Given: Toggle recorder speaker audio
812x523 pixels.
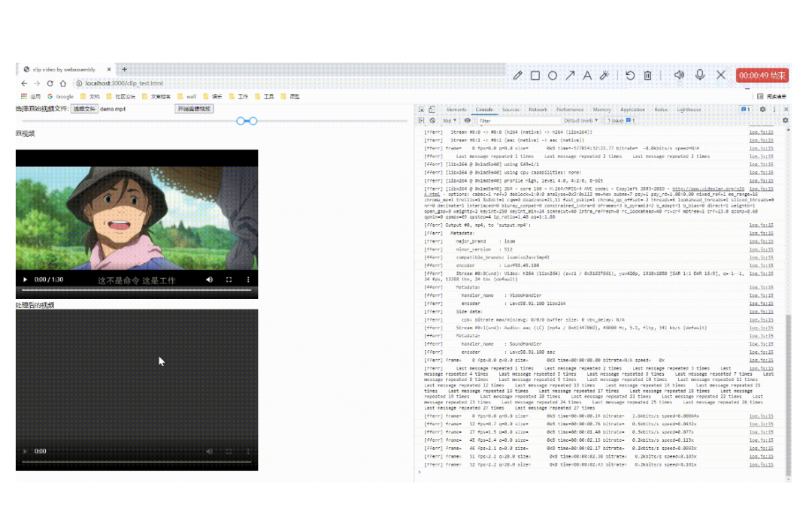Looking at the screenshot, I should [680, 75].
